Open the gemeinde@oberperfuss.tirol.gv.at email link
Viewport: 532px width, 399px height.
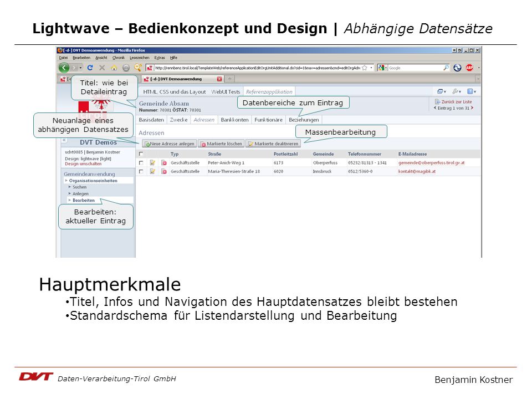click(432, 163)
